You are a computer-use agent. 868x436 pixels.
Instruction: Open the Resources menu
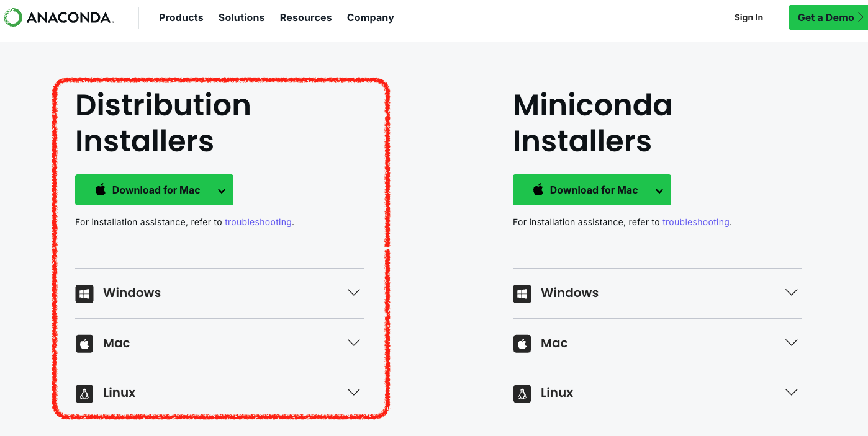[305, 17]
